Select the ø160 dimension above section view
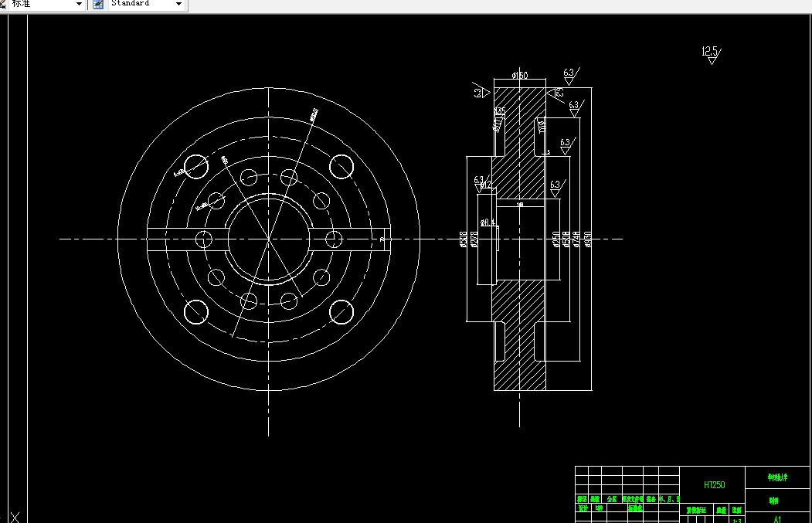The width and height of the screenshot is (812, 523). tap(519, 76)
